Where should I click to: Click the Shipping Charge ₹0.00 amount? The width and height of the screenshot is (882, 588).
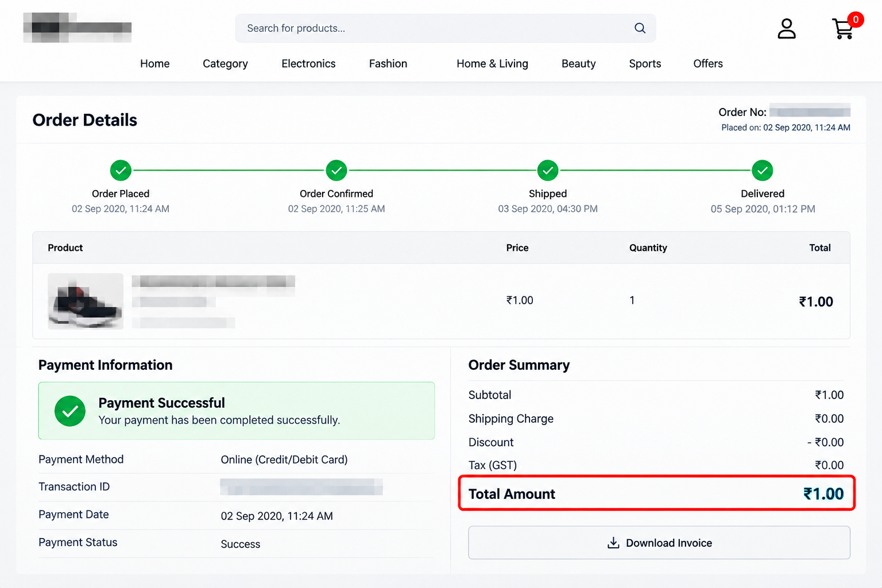[829, 419]
